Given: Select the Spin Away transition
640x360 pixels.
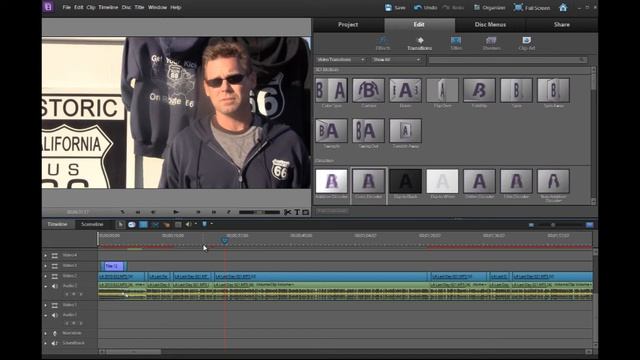Looking at the screenshot, I should click(553, 90).
